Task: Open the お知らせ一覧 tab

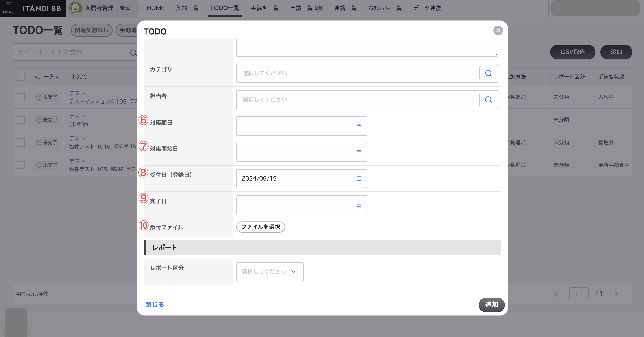Action: pos(385,8)
